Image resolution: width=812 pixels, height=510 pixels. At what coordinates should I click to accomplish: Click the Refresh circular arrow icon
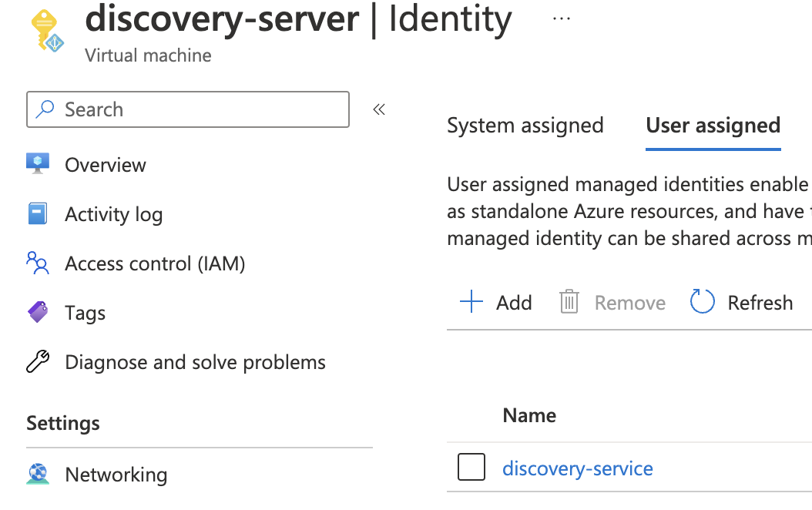[x=702, y=302]
